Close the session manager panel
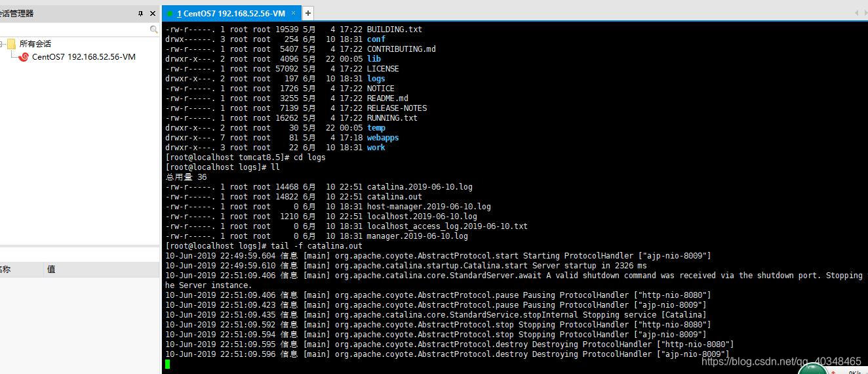 (x=153, y=13)
